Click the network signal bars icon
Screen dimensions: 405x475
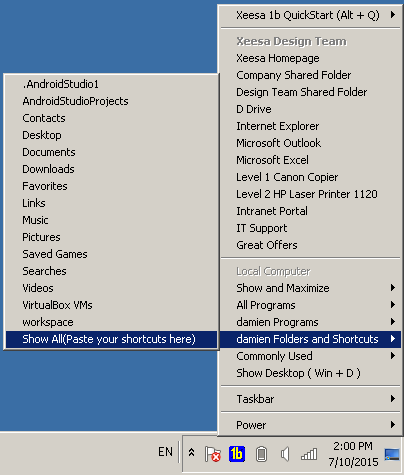pos(309,454)
